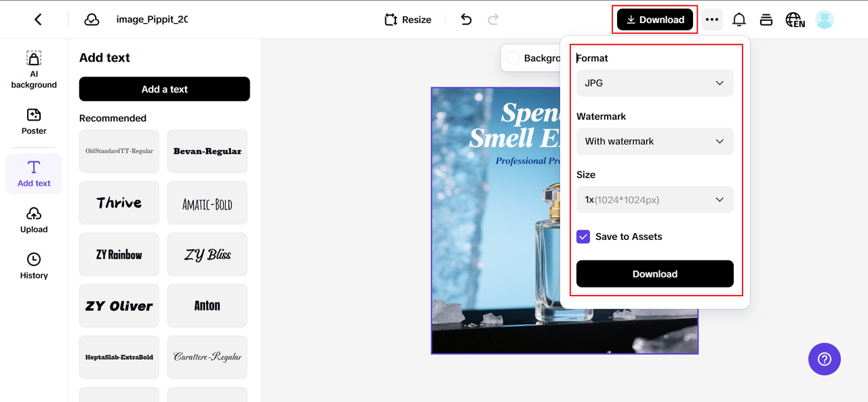Select the ZY Oliver font thumbnail
This screenshot has width=868, height=402.
(x=119, y=306)
